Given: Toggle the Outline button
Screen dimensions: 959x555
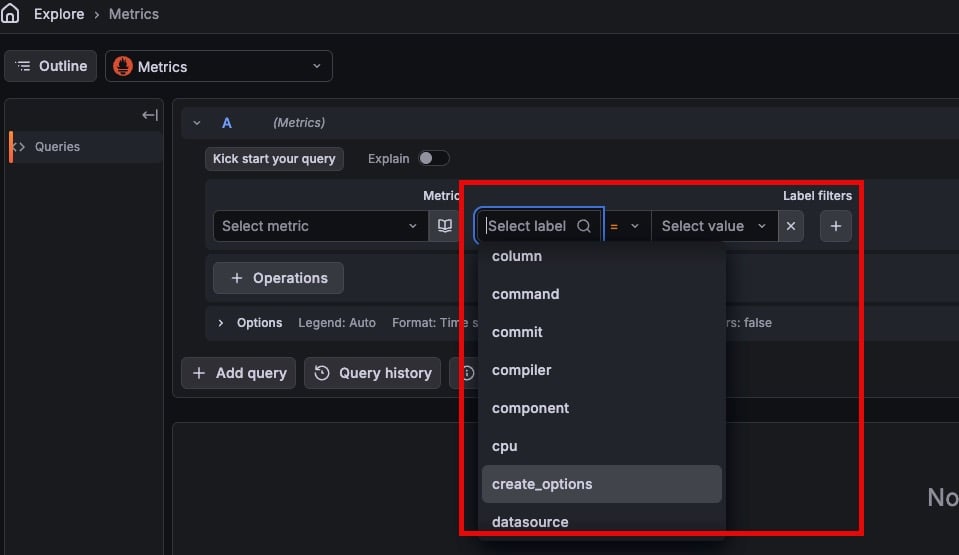Looking at the screenshot, I should point(51,66).
